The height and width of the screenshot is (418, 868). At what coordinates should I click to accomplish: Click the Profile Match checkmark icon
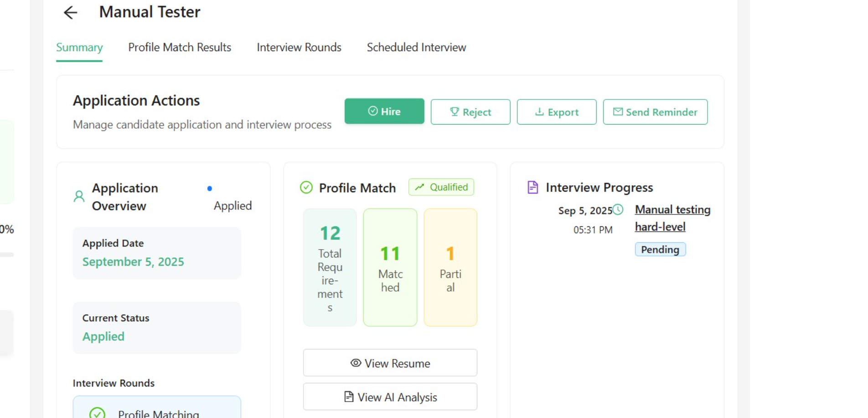[x=306, y=188]
